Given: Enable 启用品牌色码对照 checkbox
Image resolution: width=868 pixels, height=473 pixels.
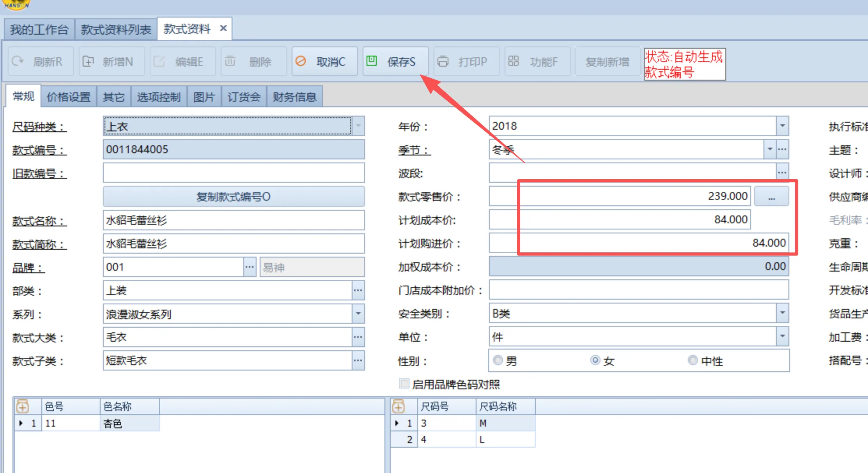Looking at the screenshot, I should 404,384.
